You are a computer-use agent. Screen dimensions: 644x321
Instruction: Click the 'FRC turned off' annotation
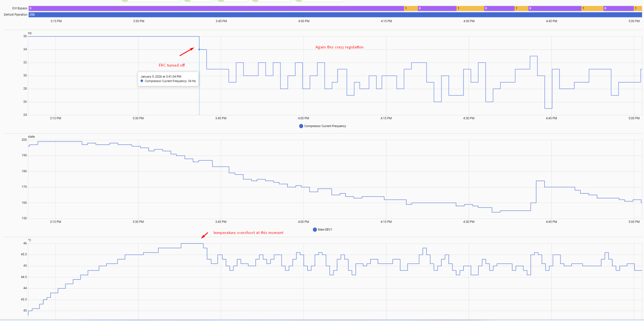tap(172, 65)
